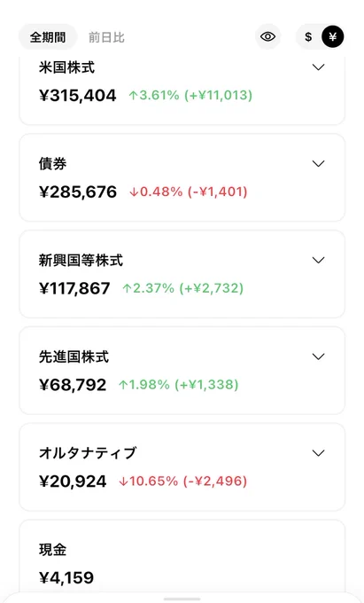This screenshot has width=364, height=603.
Task: Tap the 新興国等株式 asset title
Action: [x=81, y=261]
